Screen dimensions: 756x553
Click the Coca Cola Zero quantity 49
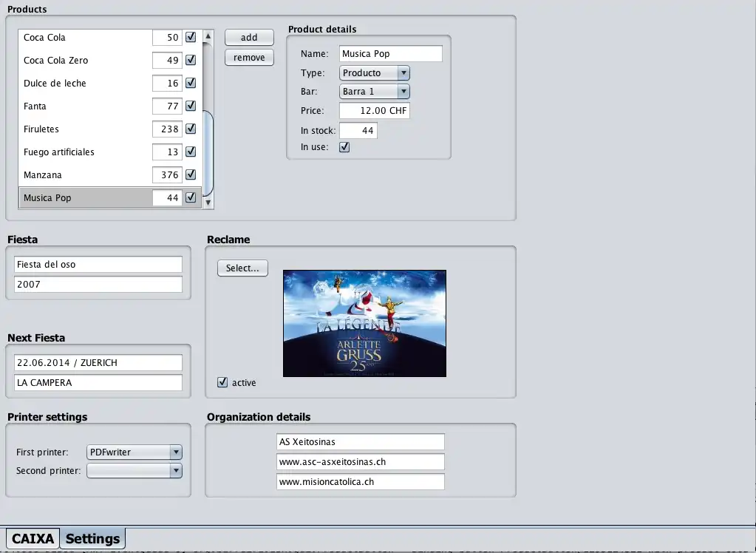167,60
